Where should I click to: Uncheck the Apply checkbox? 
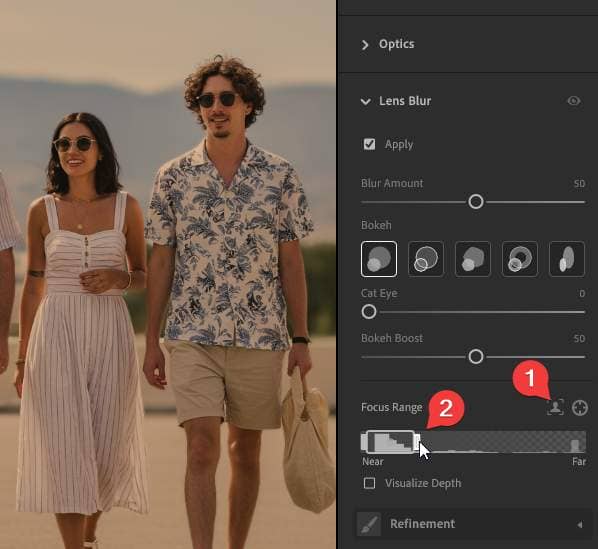click(x=369, y=144)
